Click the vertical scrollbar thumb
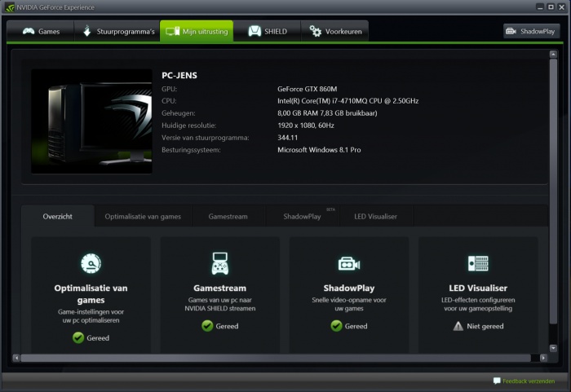Image resolution: width=571 pixels, height=392 pixels. pos(553,191)
